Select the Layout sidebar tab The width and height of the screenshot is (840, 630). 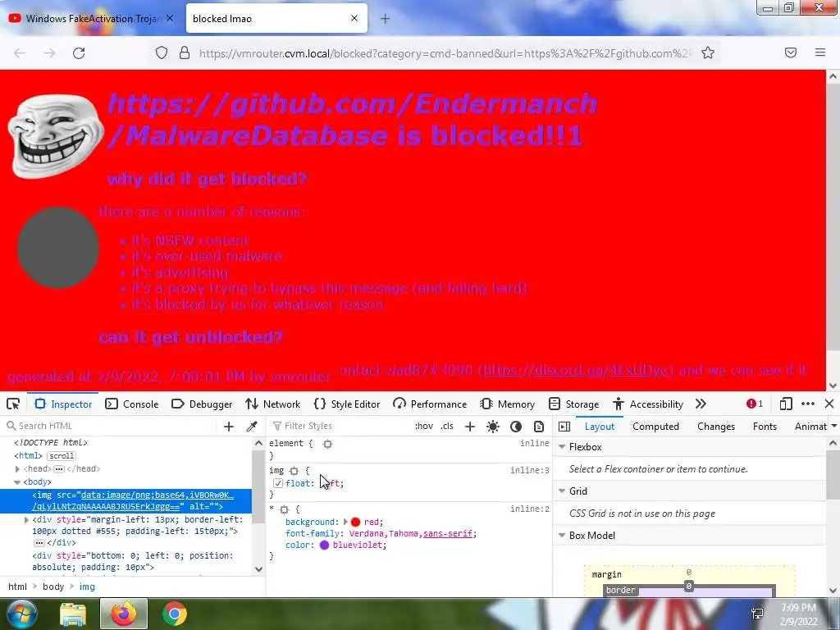tap(600, 427)
